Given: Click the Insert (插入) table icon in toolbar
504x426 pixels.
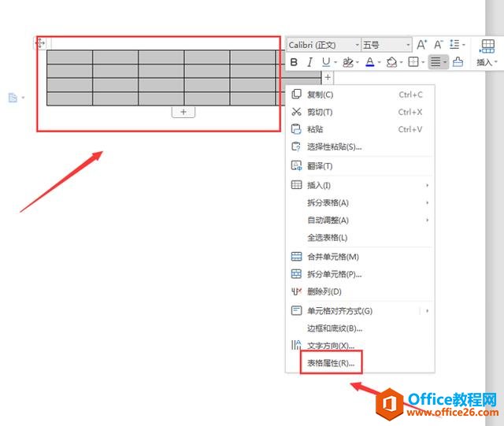Looking at the screenshot, I should tap(487, 46).
